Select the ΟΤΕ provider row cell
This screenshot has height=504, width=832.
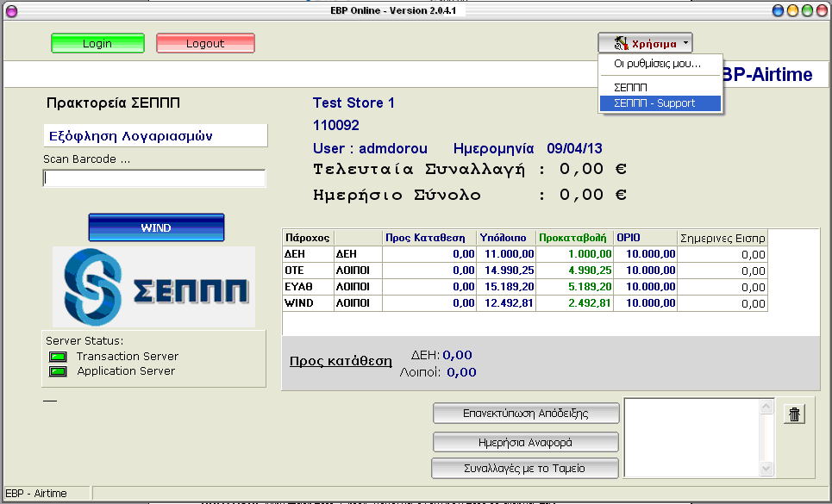309,271
